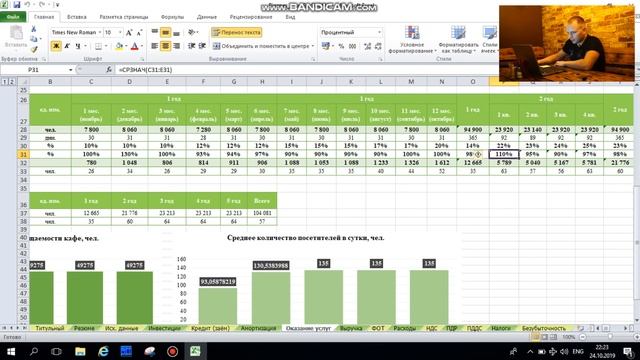
Task: Save the workbook via the floppy icon
Action: 17,4
